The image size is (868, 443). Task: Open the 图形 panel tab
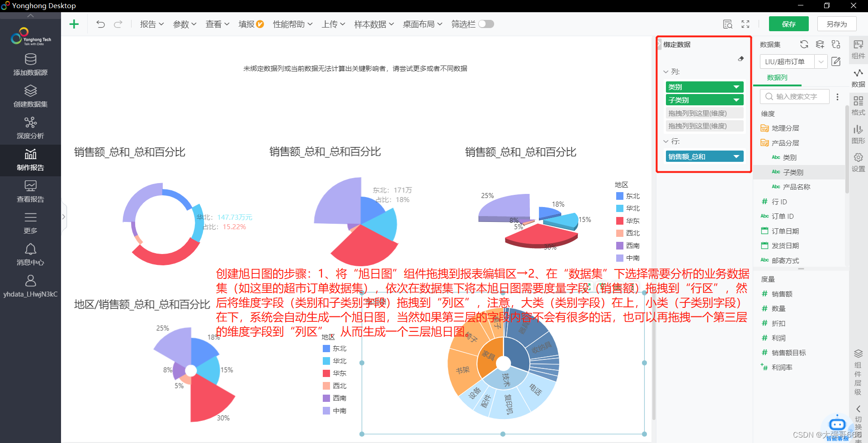[858, 135]
